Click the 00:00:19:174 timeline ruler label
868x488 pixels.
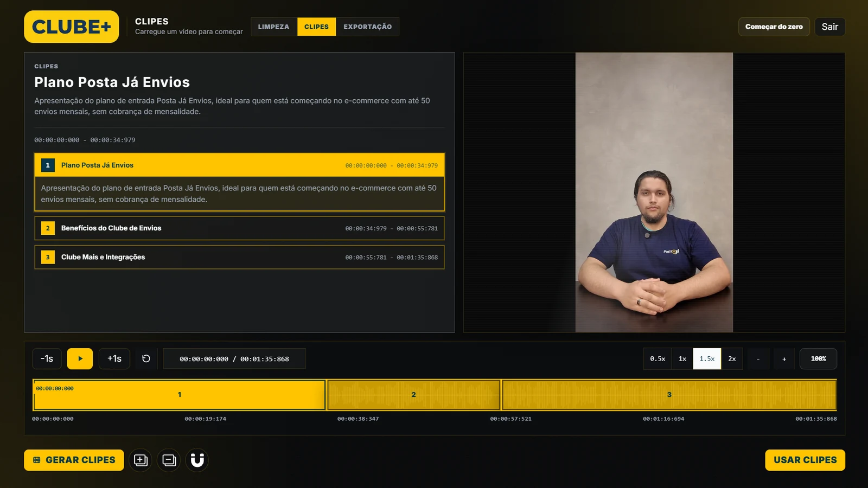pyautogui.click(x=206, y=419)
